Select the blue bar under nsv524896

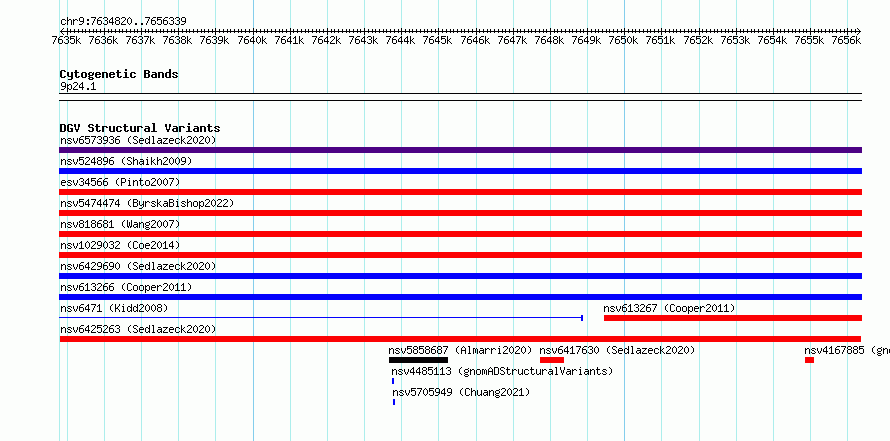(460, 171)
